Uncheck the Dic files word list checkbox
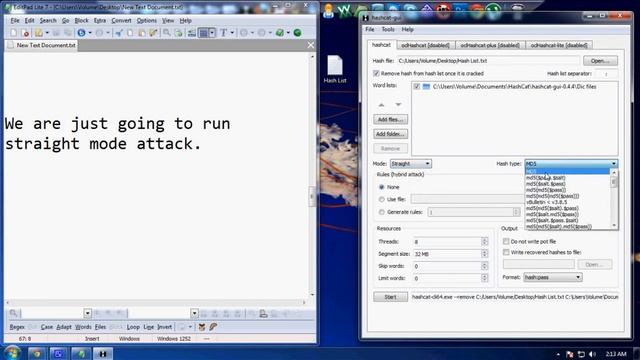The width and height of the screenshot is (640, 360). point(416,87)
